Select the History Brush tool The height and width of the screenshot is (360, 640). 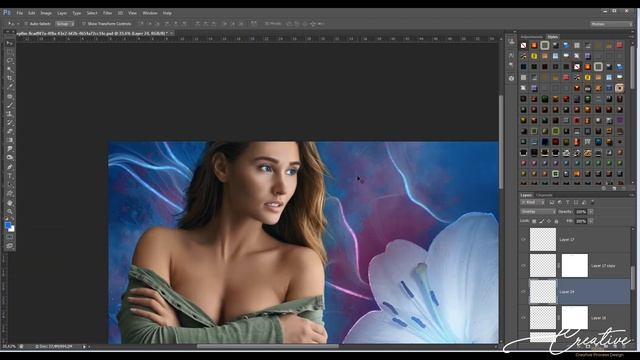[x=9, y=123]
